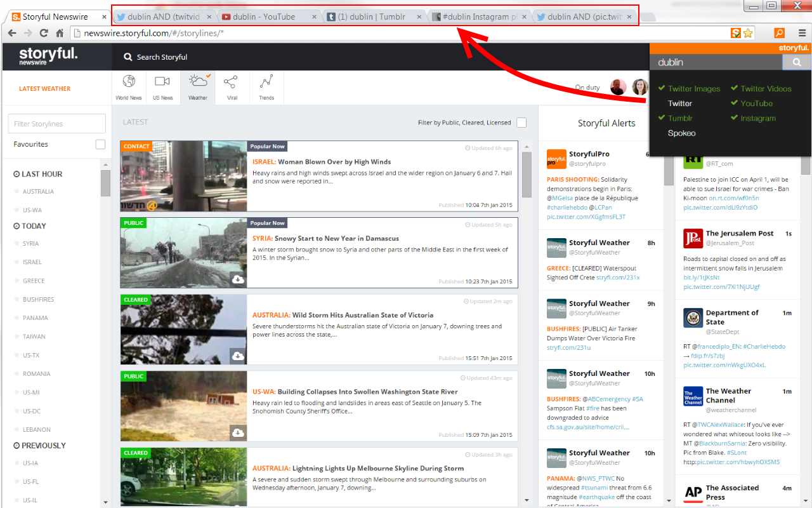Open Lightning Lights Up Melbourne Skyline story
The width and height of the screenshot is (812, 508).
pyautogui.click(x=358, y=469)
